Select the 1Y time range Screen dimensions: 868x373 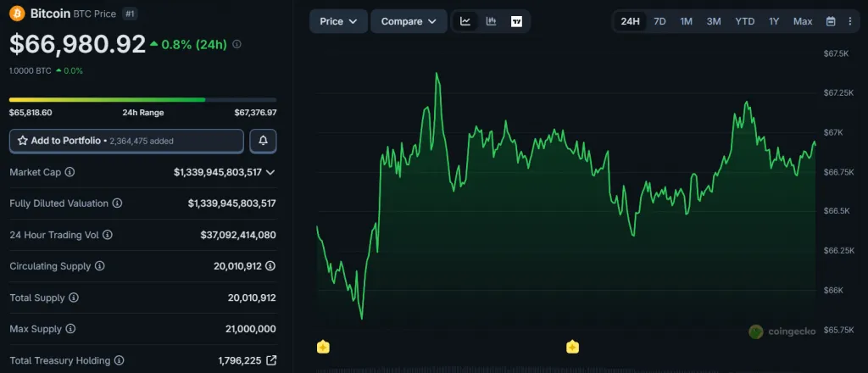tap(774, 21)
